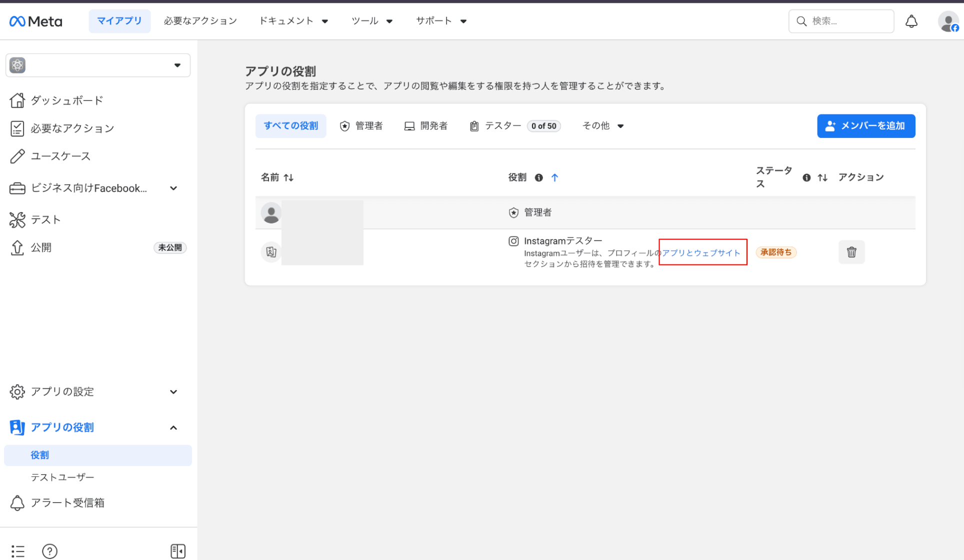964x560 pixels.
Task: Click the テスト wrench icon in sidebar
Action: click(x=17, y=219)
